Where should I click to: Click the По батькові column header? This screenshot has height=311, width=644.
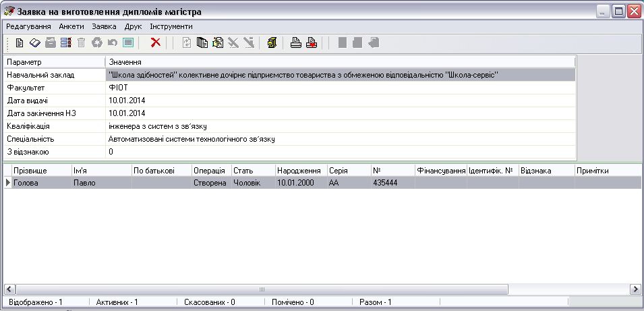pyautogui.click(x=162, y=171)
